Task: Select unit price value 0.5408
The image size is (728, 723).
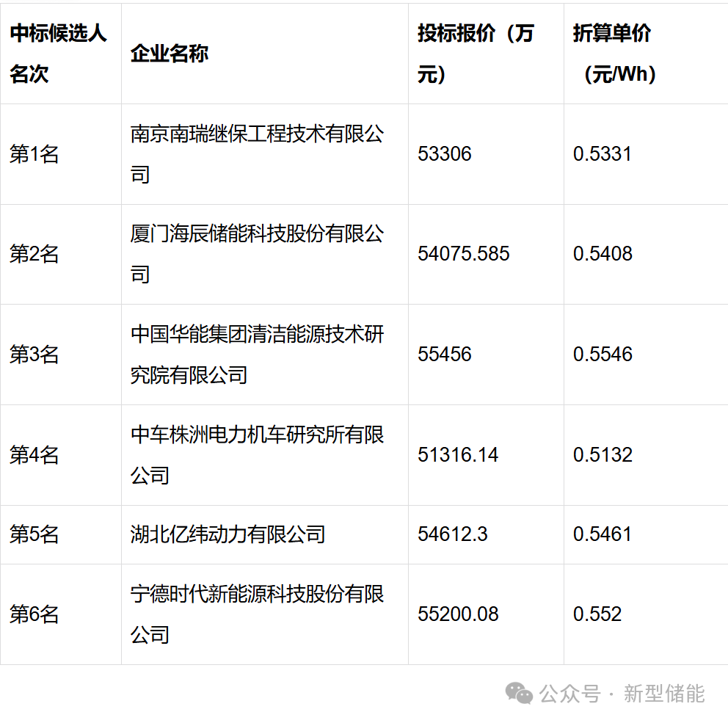Action: (603, 254)
